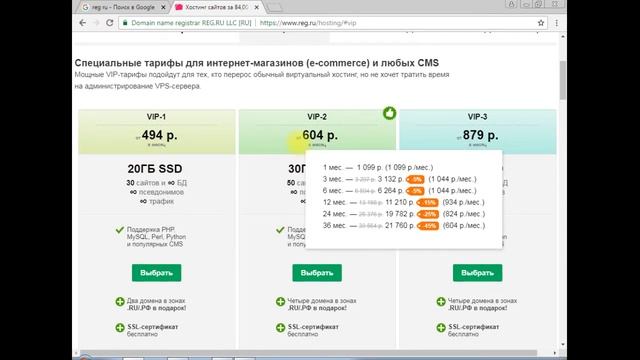Click the page's vertical scrollbar thumb

tap(563, 80)
